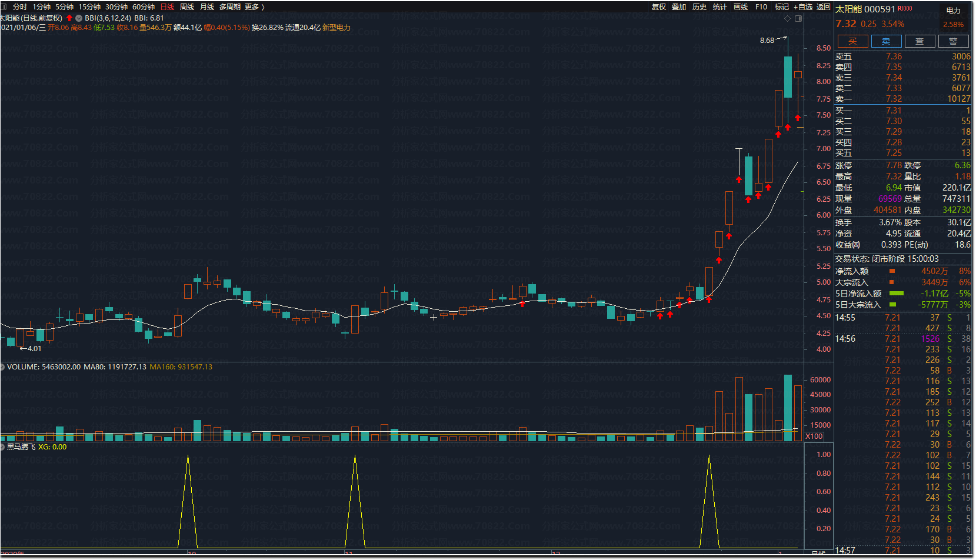The height and width of the screenshot is (560, 976).
Task: Click the 14:55 tick row with volume 37
Action: pyautogui.click(x=902, y=318)
